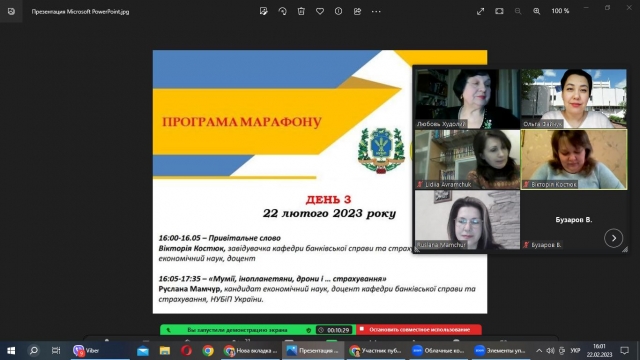This screenshot has height=360, width=640.
Task: Rotate the image with the rotate icon
Action: tap(282, 11)
